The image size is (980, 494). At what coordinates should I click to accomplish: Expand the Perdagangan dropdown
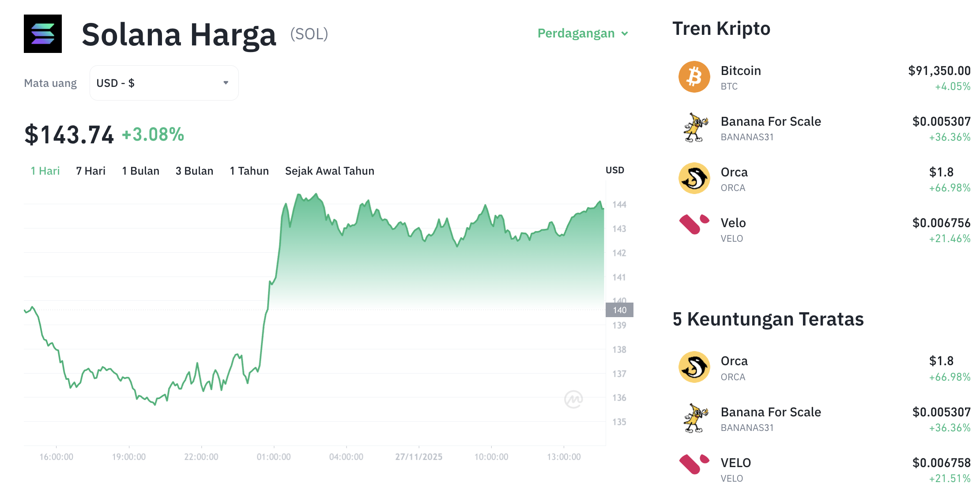582,33
